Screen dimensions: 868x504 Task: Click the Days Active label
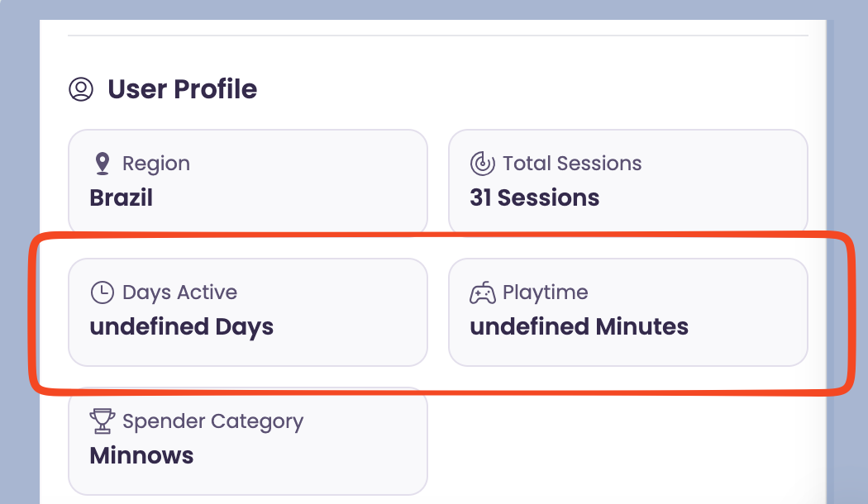179,292
